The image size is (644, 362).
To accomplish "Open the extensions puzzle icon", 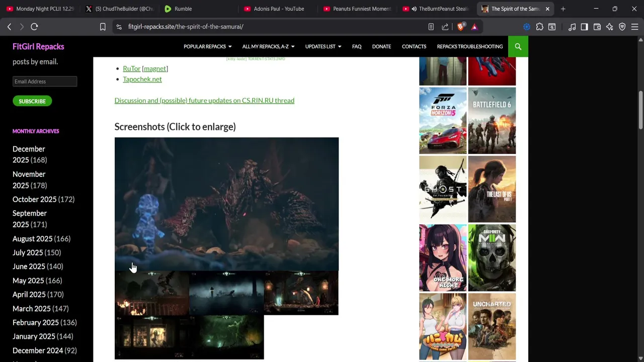I will [540, 27].
